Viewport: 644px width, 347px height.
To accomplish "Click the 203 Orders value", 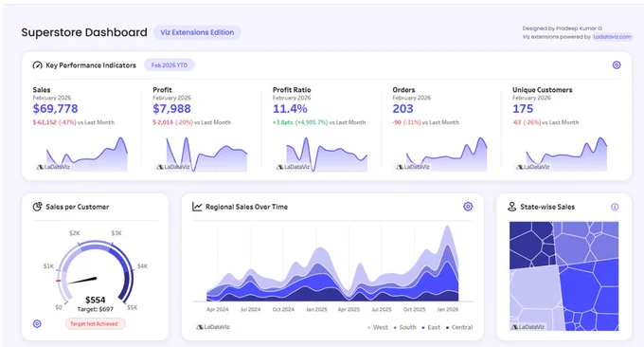I will (x=402, y=109).
